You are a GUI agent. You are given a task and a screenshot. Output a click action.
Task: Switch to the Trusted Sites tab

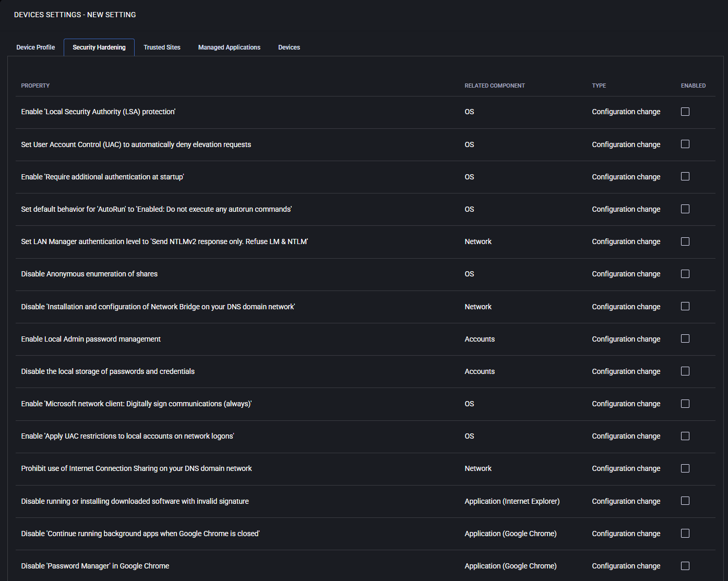point(162,47)
